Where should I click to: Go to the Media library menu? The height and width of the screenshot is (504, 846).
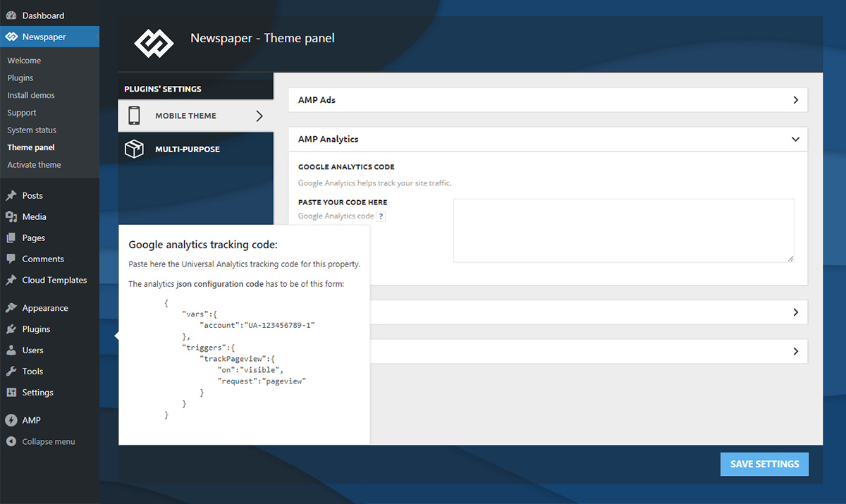tap(49, 217)
